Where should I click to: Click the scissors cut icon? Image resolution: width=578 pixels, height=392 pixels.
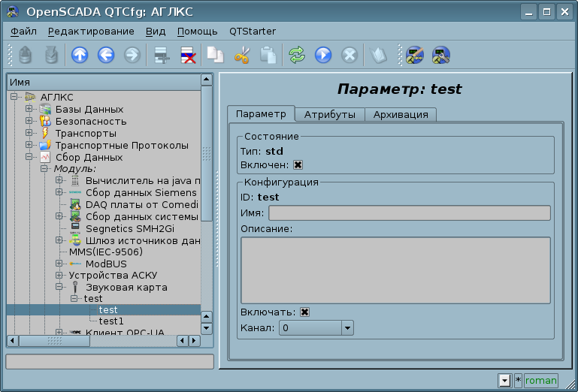pyautogui.click(x=241, y=55)
